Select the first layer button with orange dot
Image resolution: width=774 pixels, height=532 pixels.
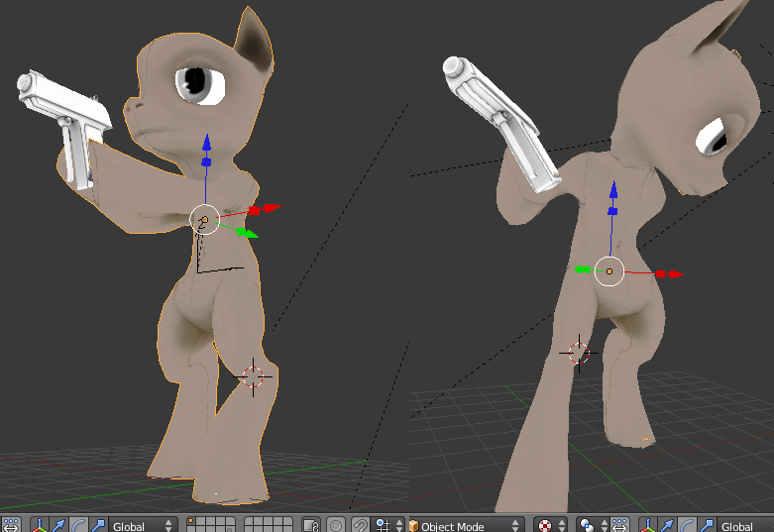191,521
